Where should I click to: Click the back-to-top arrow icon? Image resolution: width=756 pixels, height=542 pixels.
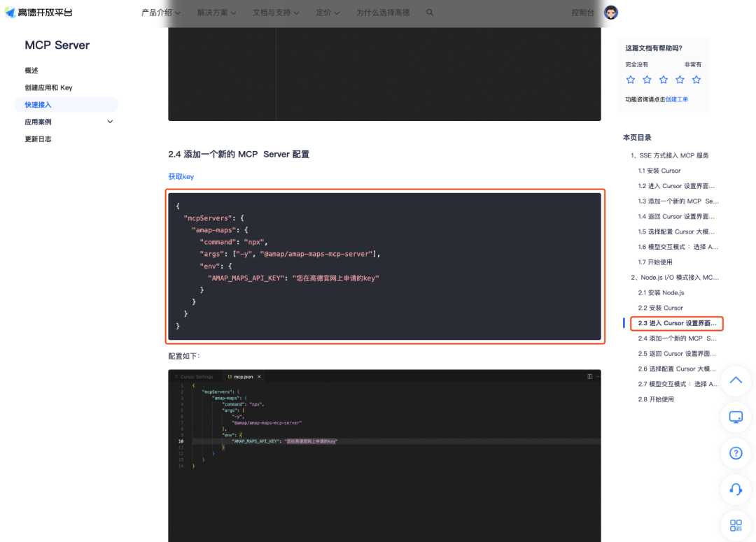pos(736,380)
